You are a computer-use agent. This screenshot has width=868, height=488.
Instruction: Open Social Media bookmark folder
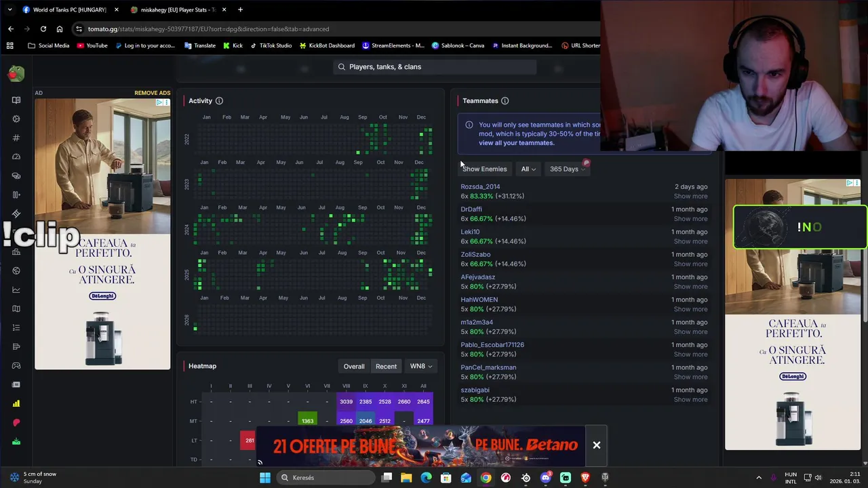tap(49, 45)
